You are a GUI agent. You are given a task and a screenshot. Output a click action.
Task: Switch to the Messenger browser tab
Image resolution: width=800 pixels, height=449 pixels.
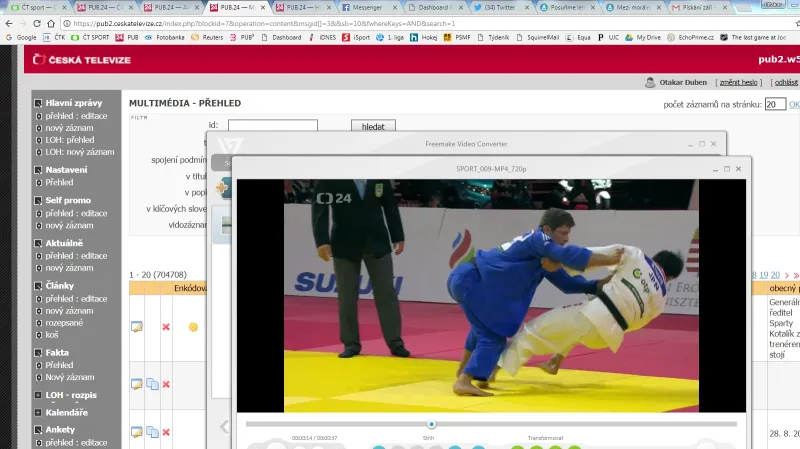pyautogui.click(x=369, y=7)
